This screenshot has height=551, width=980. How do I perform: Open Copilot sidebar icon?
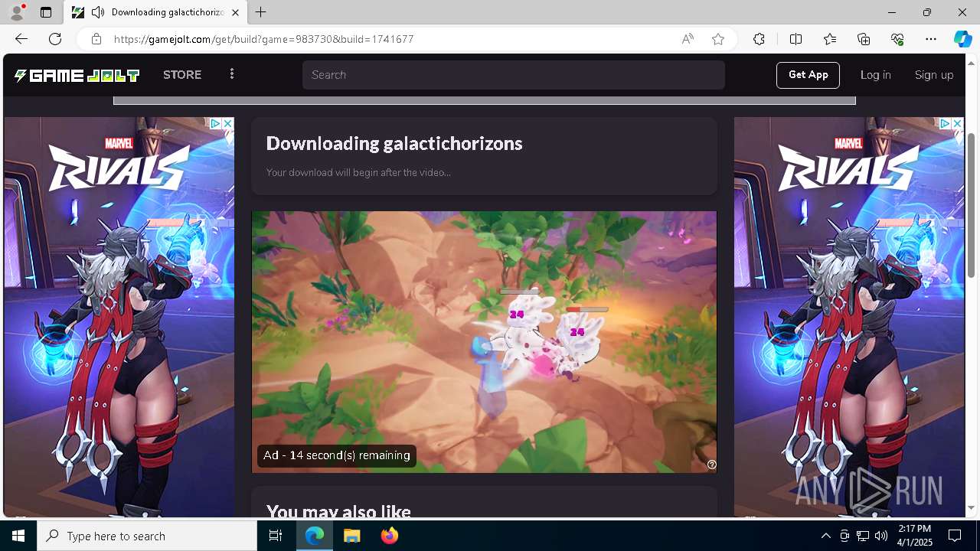point(962,39)
